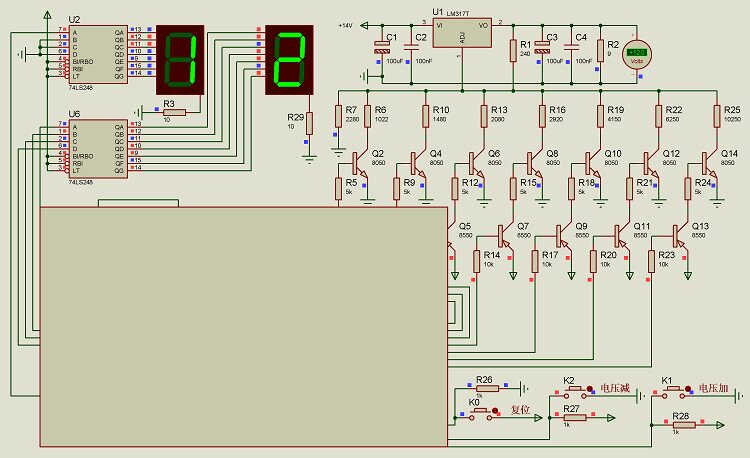Image resolution: width=750 pixels, height=458 pixels.
Task: Click resistor R26 near the reset button
Action: point(487,389)
